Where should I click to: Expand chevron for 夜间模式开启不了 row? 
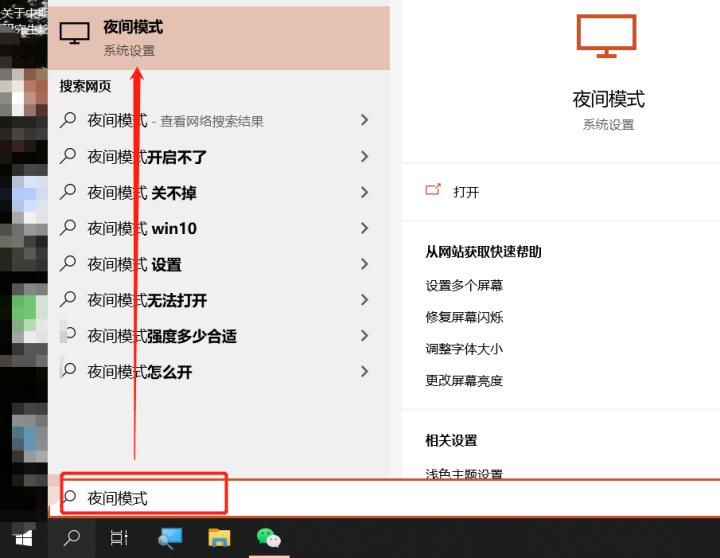pos(365,157)
